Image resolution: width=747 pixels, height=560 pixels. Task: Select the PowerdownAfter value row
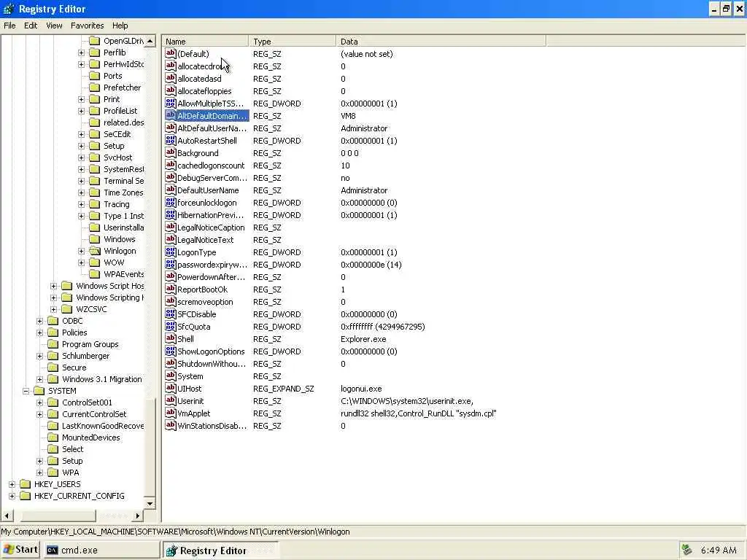211,277
